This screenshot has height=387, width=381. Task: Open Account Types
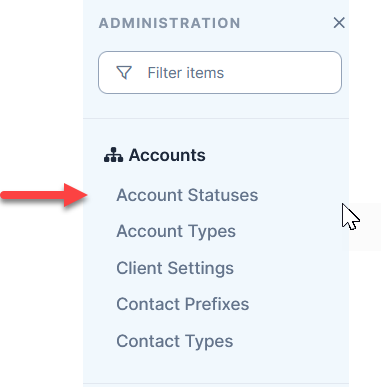176,231
